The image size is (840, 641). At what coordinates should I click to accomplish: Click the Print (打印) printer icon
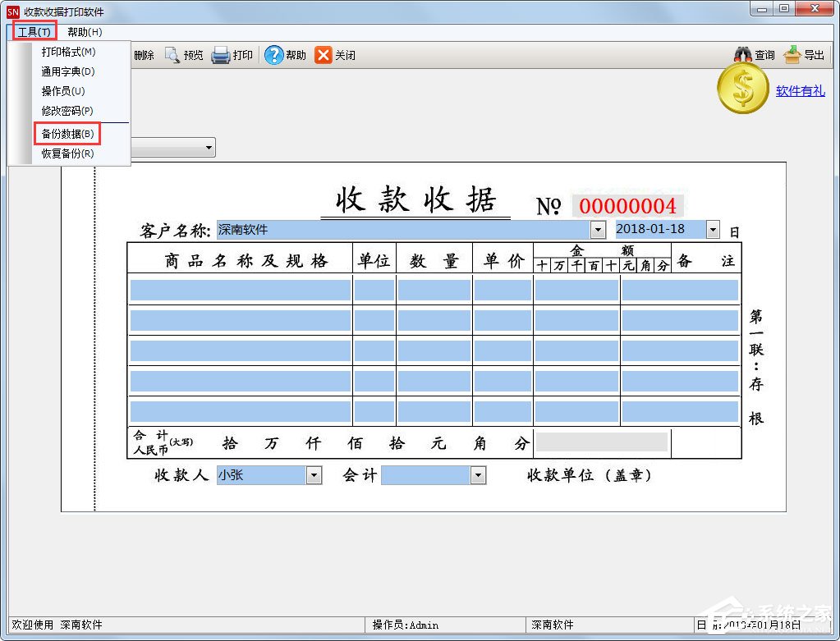click(221, 55)
